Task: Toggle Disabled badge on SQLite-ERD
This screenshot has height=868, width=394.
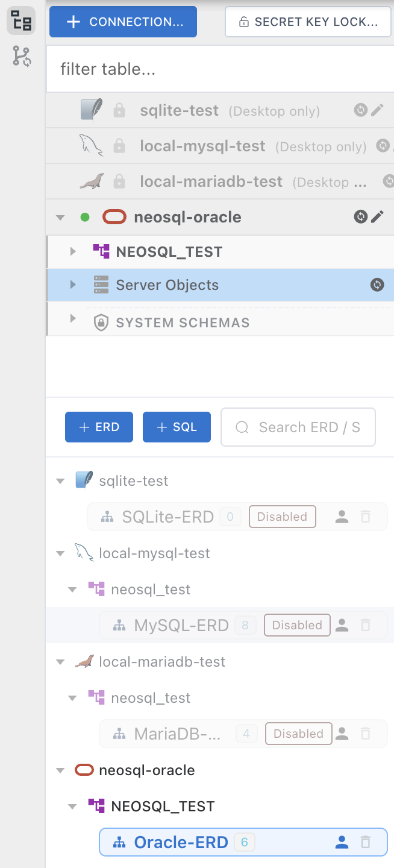Action: [282, 517]
